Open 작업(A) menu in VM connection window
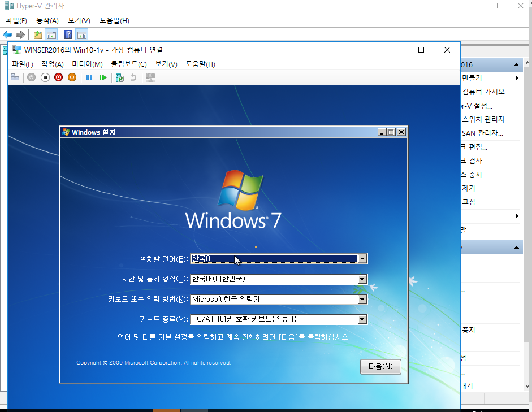The width and height of the screenshot is (532, 412). click(52, 64)
